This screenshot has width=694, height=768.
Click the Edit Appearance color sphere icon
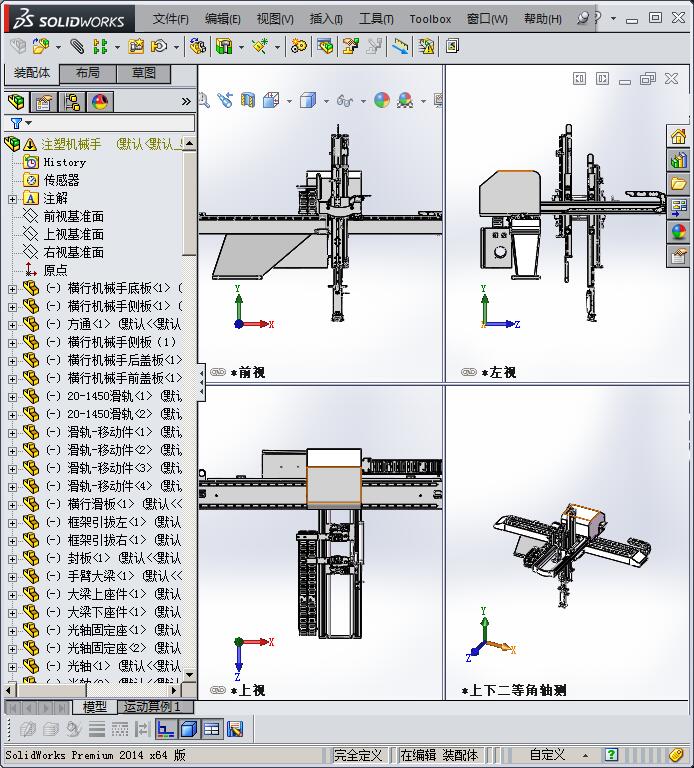(x=382, y=100)
